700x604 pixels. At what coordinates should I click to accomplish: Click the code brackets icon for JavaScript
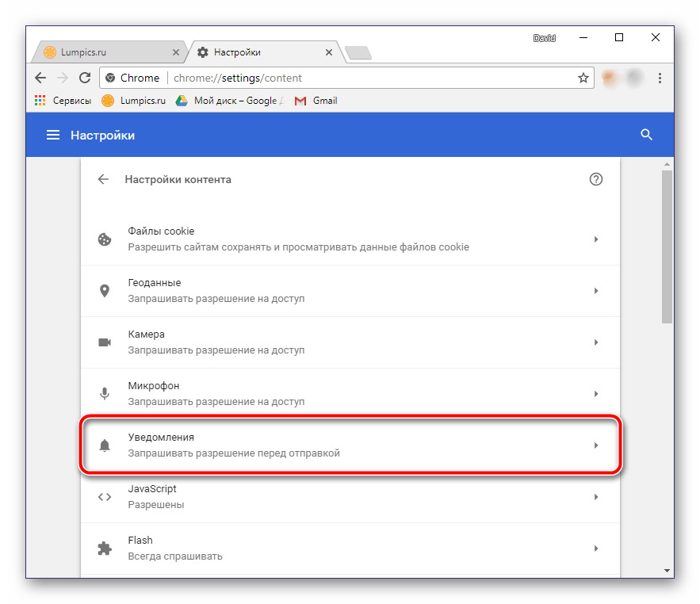(x=105, y=497)
